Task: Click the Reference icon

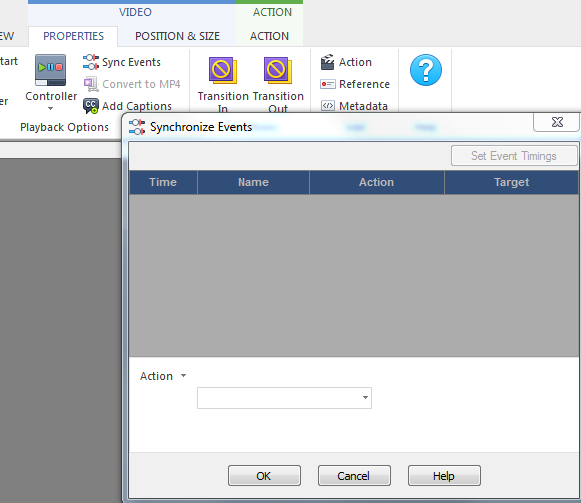Action: 328,84
